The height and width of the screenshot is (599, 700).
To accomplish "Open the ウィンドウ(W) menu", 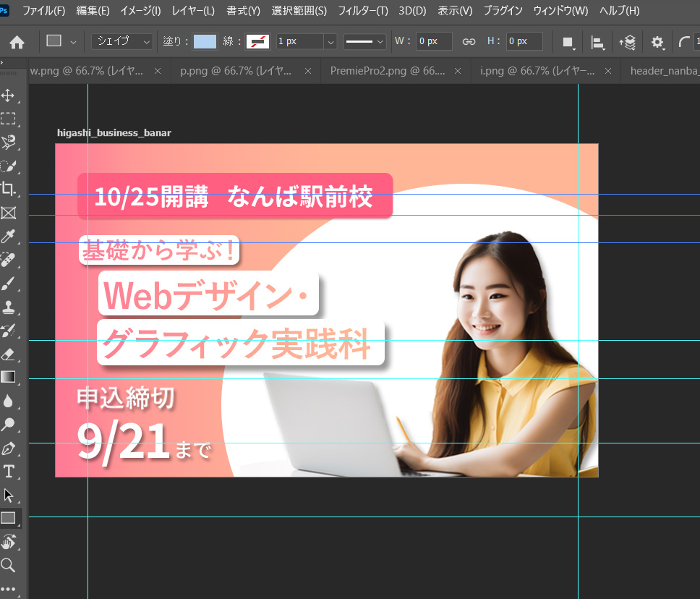I will coord(560,11).
